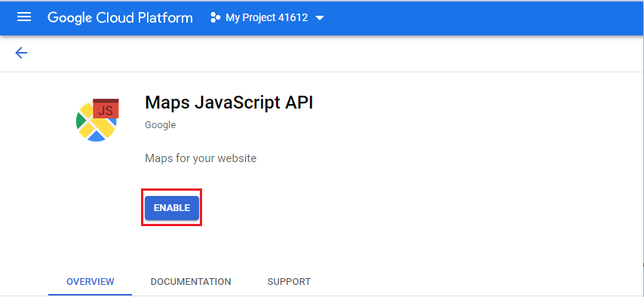Click the Google publisher label

click(160, 125)
